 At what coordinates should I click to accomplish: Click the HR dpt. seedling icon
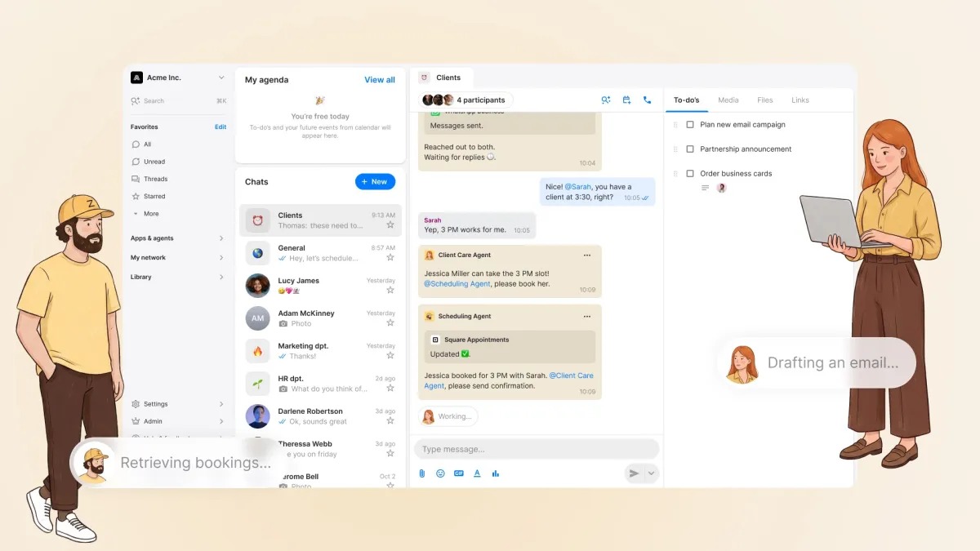[258, 384]
